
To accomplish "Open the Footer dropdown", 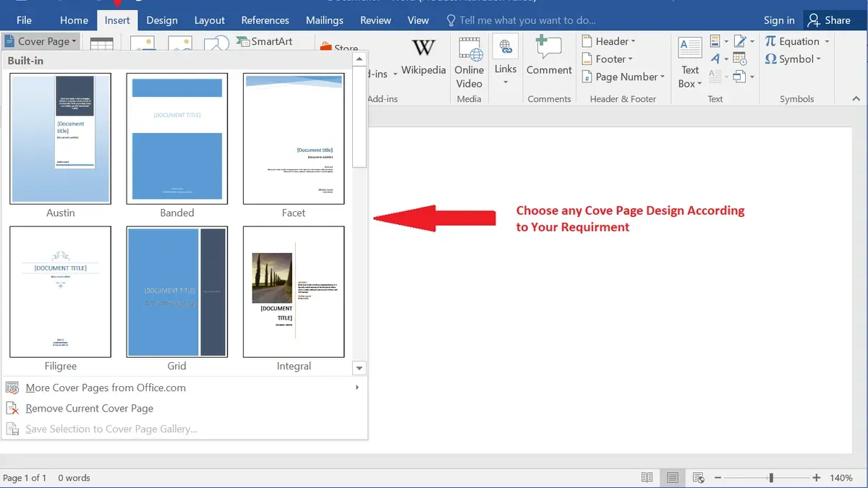I will (608, 59).
